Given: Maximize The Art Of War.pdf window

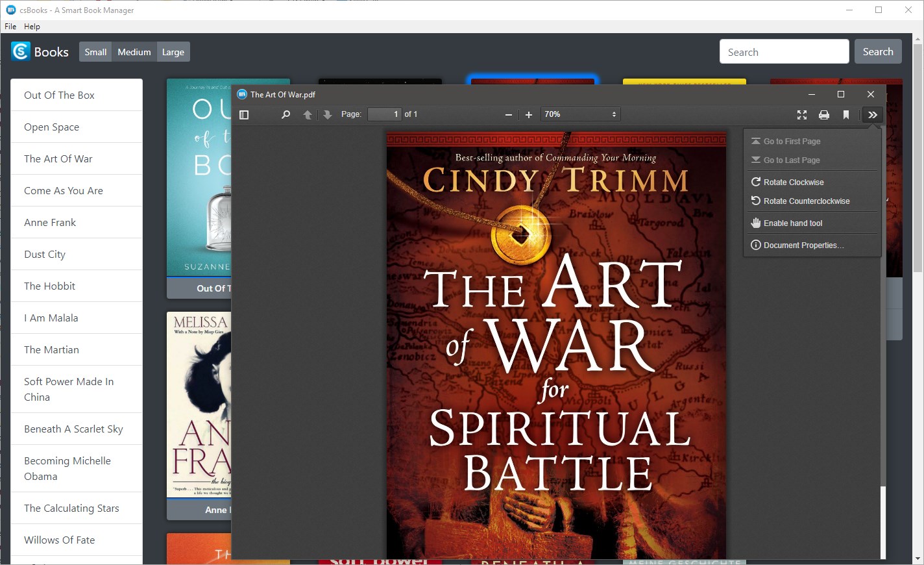Looking at the screenshot, I should pyautogui.click(x=841, y=94).
